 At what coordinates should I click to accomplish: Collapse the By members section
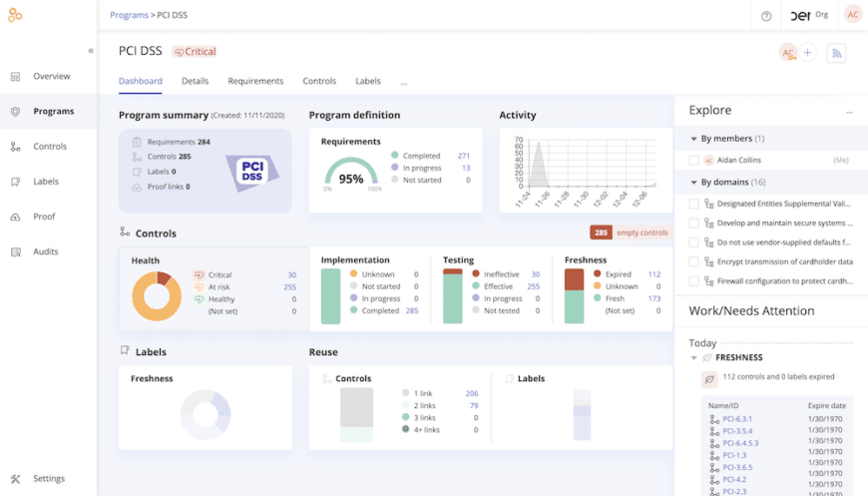pyautogui.click(x=693, y=139)
